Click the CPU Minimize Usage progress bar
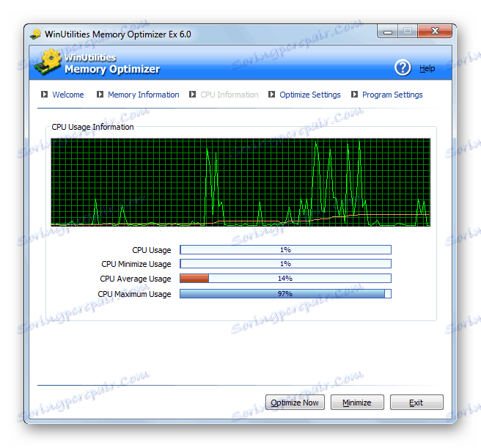The image size is (481, 448). [286, 263]
